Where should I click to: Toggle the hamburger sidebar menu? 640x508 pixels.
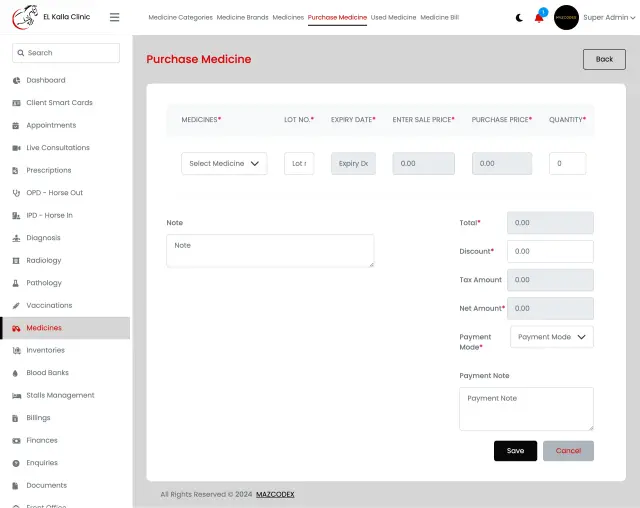pyautogui.click(x=115, y=17)
